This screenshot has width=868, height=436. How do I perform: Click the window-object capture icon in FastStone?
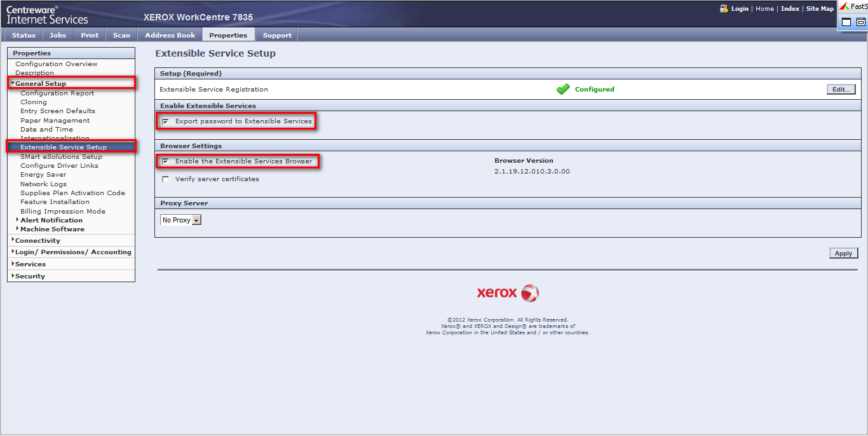point(860,22)
